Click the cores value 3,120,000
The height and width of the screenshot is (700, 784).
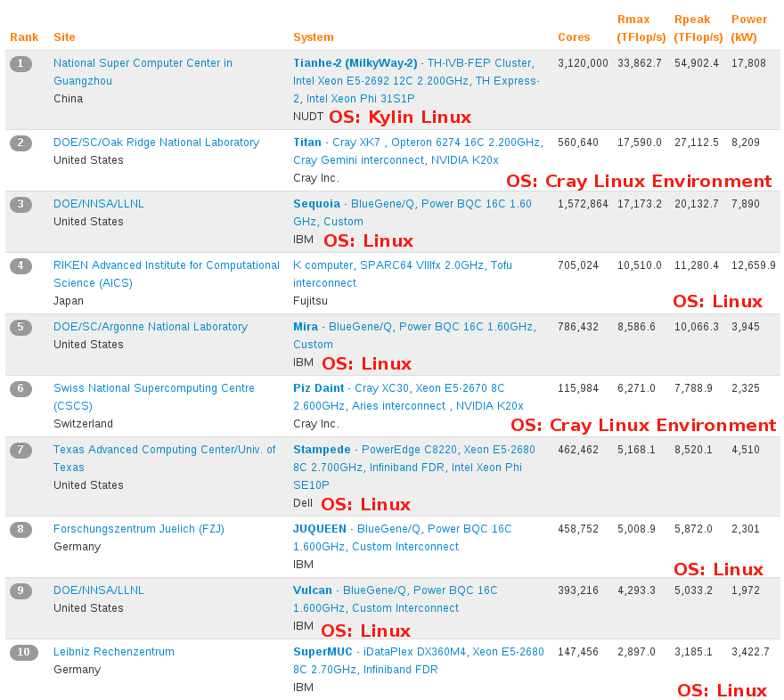tap(583, 63)
